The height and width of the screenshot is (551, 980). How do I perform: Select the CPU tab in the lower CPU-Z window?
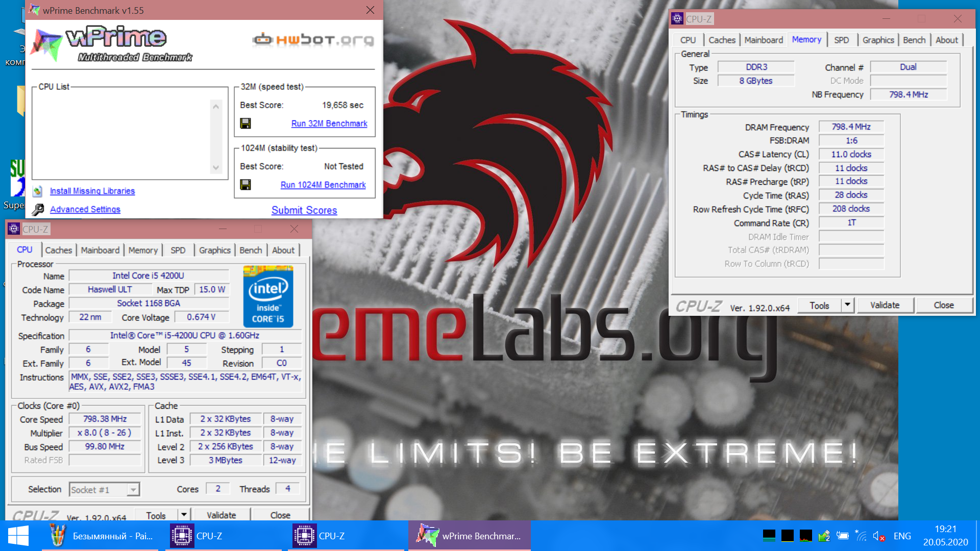coord(24,249)
